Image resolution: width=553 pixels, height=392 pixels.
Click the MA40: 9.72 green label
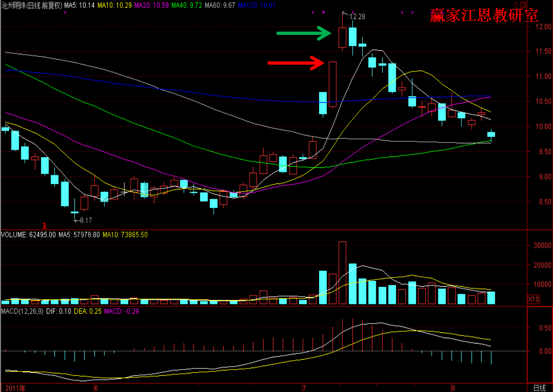point(186,5)
